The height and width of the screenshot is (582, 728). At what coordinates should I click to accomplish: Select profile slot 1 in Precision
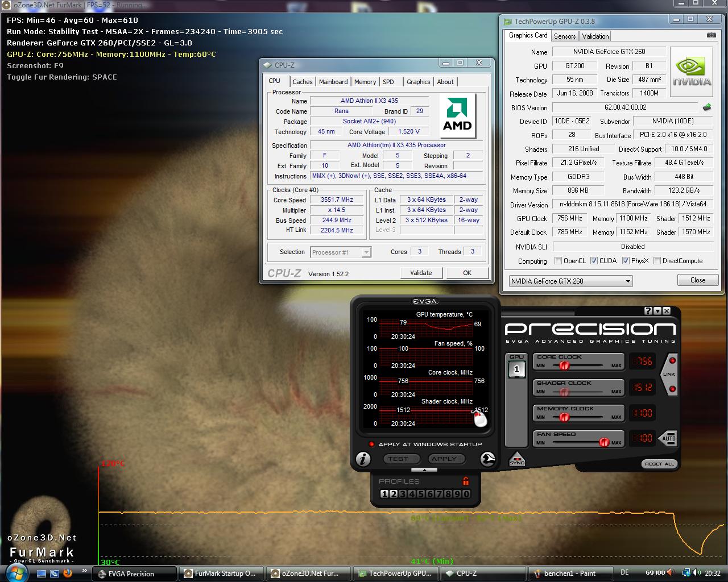(384, 494)
